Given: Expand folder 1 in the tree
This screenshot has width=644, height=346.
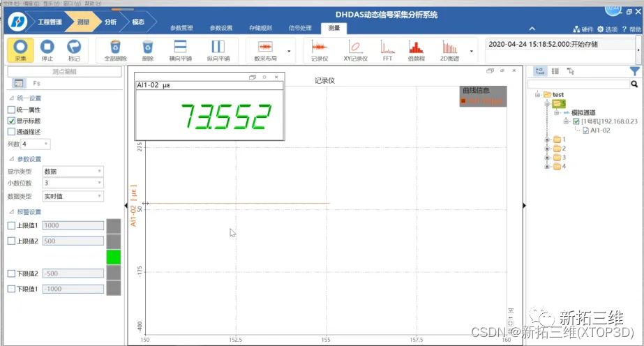Looking at the screenshot, I should coord(546,140).
